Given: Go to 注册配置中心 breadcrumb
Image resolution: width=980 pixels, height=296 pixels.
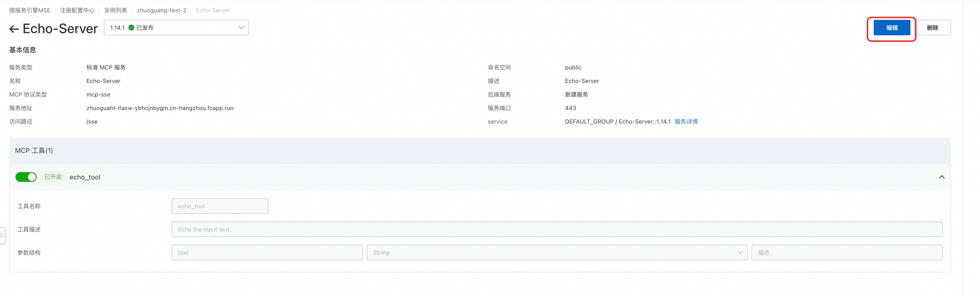Looking at the screenshot, I should [77, 10].
